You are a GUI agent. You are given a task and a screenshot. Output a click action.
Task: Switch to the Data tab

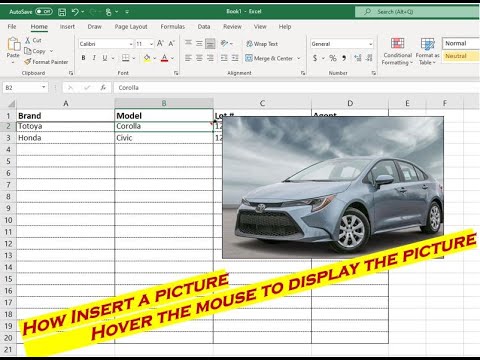coord(204,27)
